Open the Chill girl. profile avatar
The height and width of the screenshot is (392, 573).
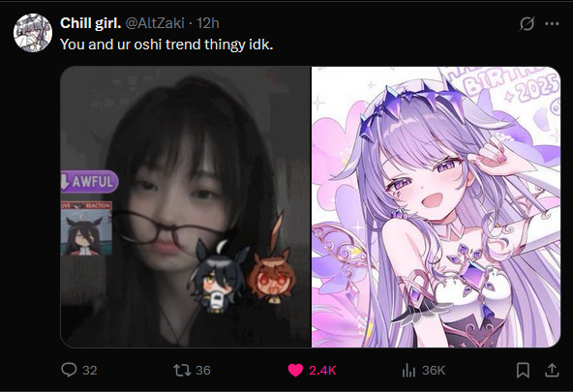tap(33, 33)
